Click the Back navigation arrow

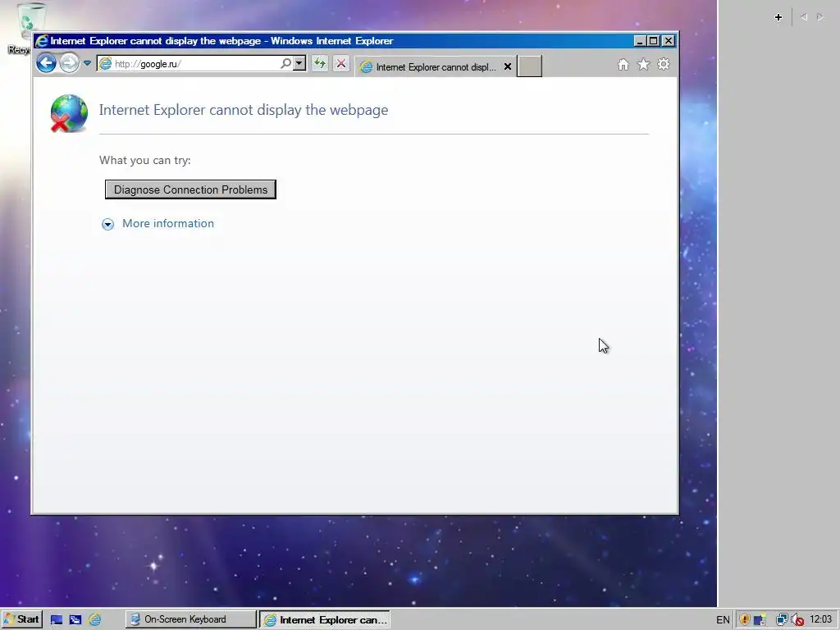46,63
